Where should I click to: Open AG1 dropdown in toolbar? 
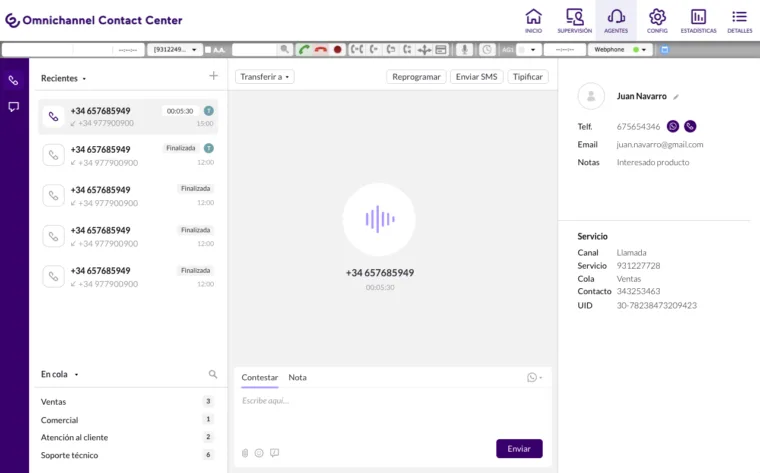[x=528, y=49]
